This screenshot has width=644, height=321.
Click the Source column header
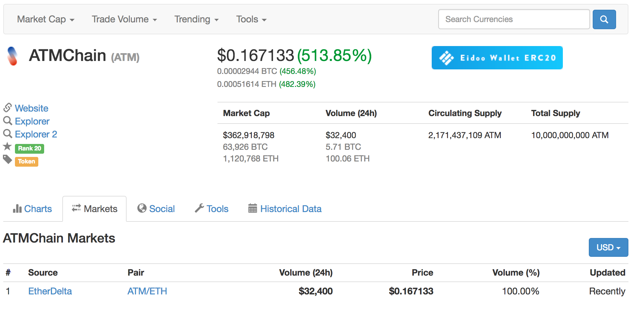point(43,273)
